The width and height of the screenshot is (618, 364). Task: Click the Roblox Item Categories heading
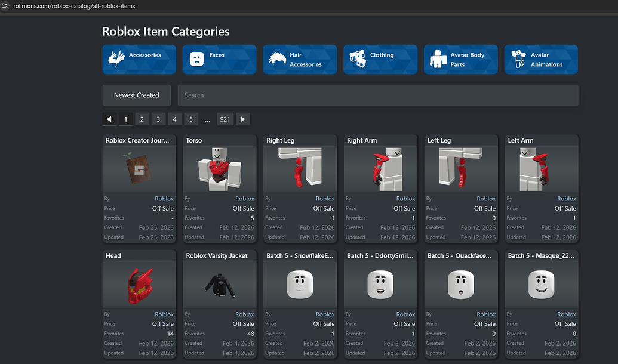166,32
